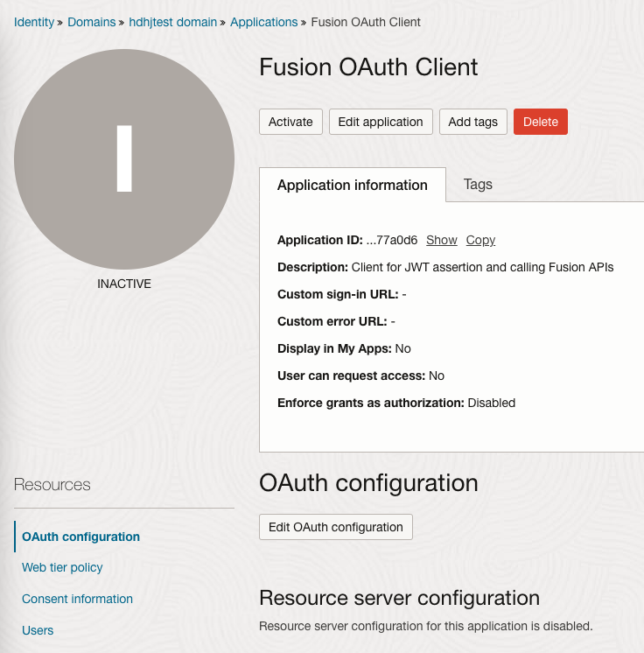Switch to the Application information tab
644x653 pixels.
pyautogui.click(x=352, y=185)
